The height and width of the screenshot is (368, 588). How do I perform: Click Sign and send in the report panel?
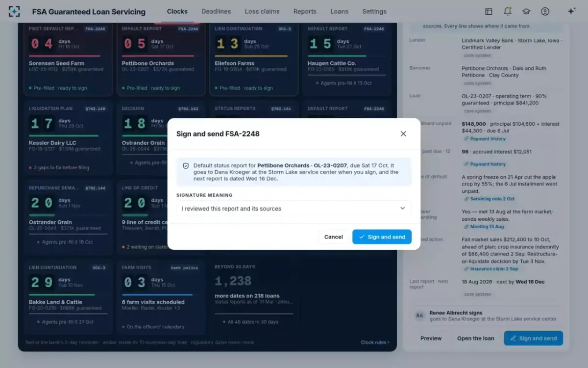pos(533,338)
